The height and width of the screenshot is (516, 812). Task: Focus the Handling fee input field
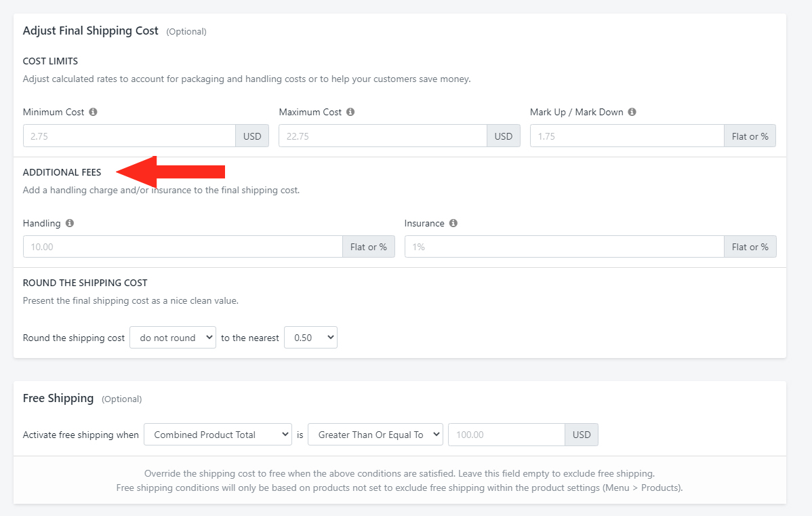point(183,247)
